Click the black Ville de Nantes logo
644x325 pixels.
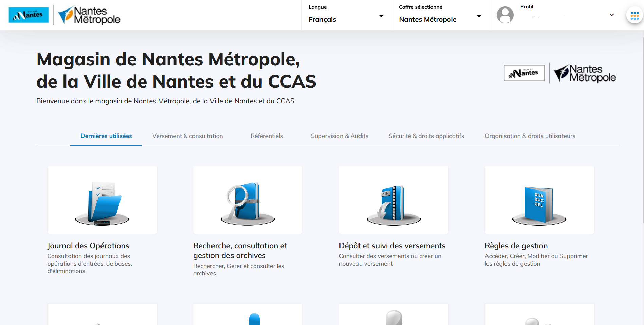point(524,73)
